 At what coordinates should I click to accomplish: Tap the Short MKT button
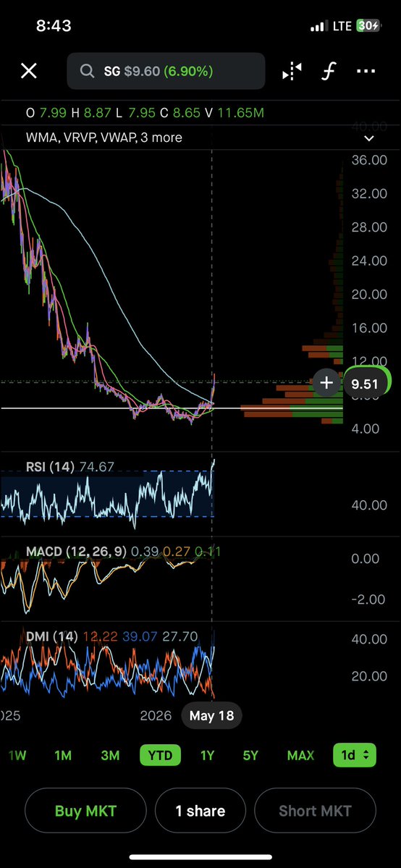click(315, 811)
